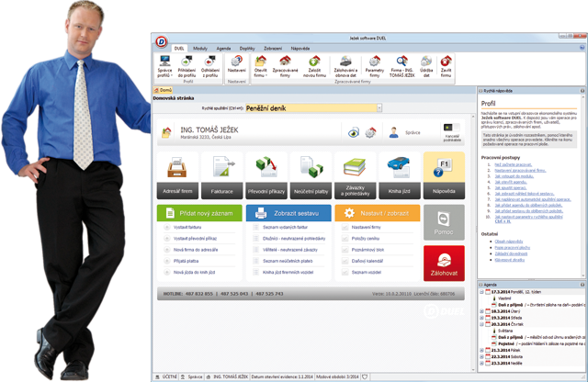Click the Zálohovat backup tile
This screenshot has width=588, height=382.
click(444, 264)
